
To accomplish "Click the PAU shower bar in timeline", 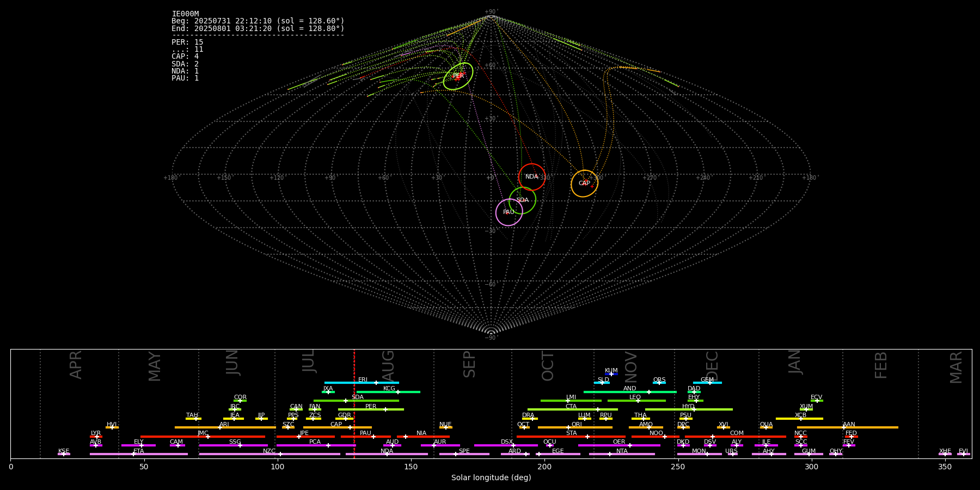I will pos(366,437).
